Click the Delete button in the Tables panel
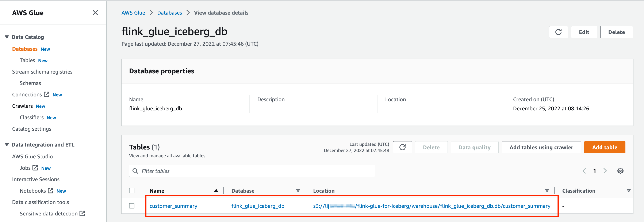 (431, 147)
